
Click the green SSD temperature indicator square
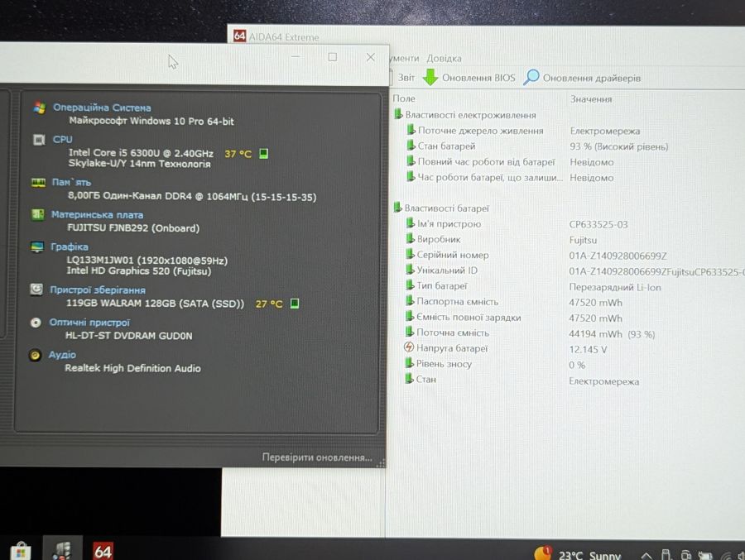[295, 303]
